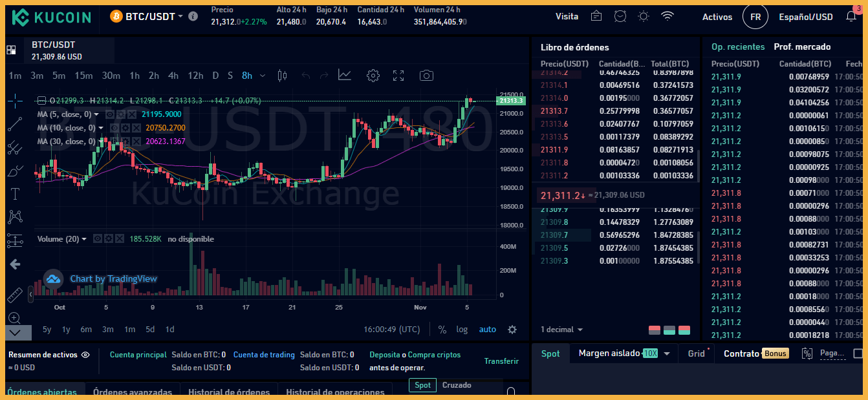Open the Historial de órdenes tab
This screenshot has height=400, width=868.
tap(229, 392)
